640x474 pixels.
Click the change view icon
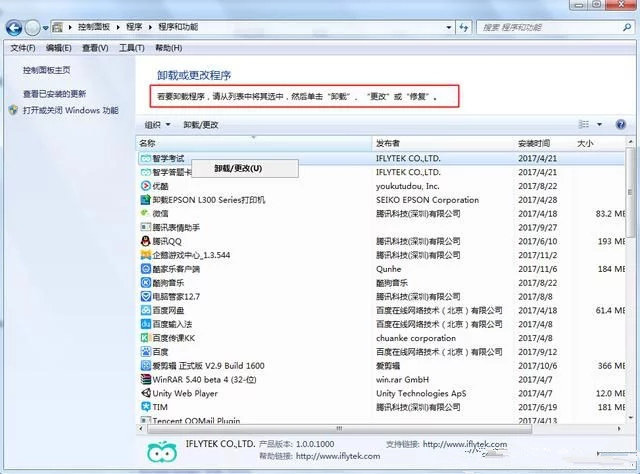[x=584, y=124]
